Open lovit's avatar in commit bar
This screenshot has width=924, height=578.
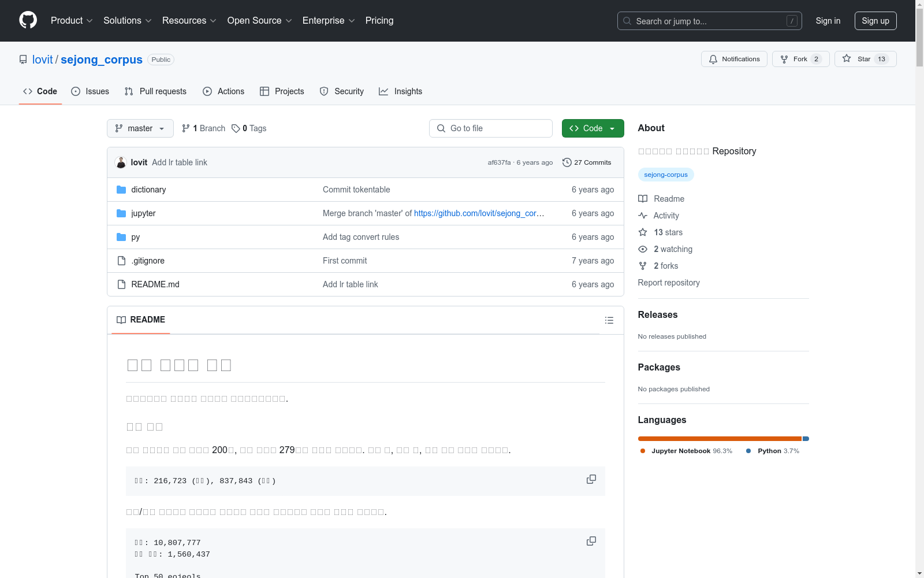pos(121,162)
